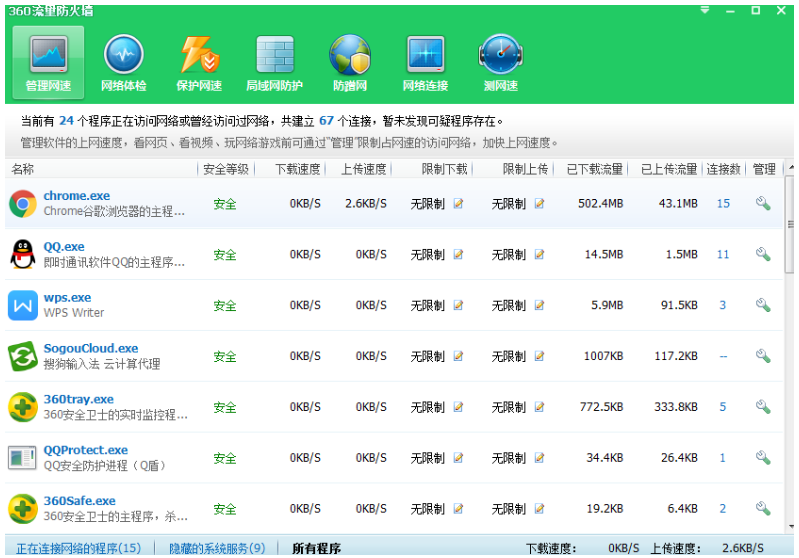
Task: Click the wrench manage icon for 360tray.exe
Action: click(x=763, y=407)
